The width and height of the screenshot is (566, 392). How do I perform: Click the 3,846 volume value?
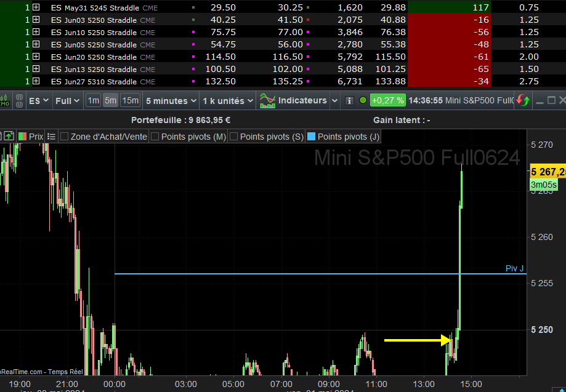pos(350,32)
